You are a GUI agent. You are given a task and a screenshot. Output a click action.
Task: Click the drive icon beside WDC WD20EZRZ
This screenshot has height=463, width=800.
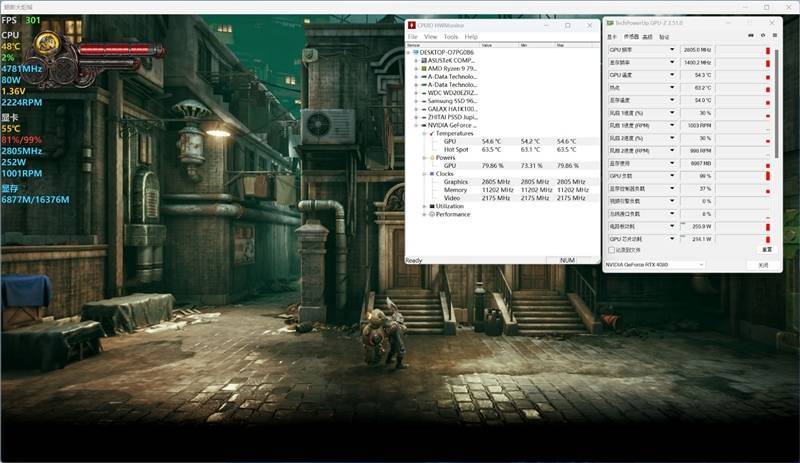423,93
